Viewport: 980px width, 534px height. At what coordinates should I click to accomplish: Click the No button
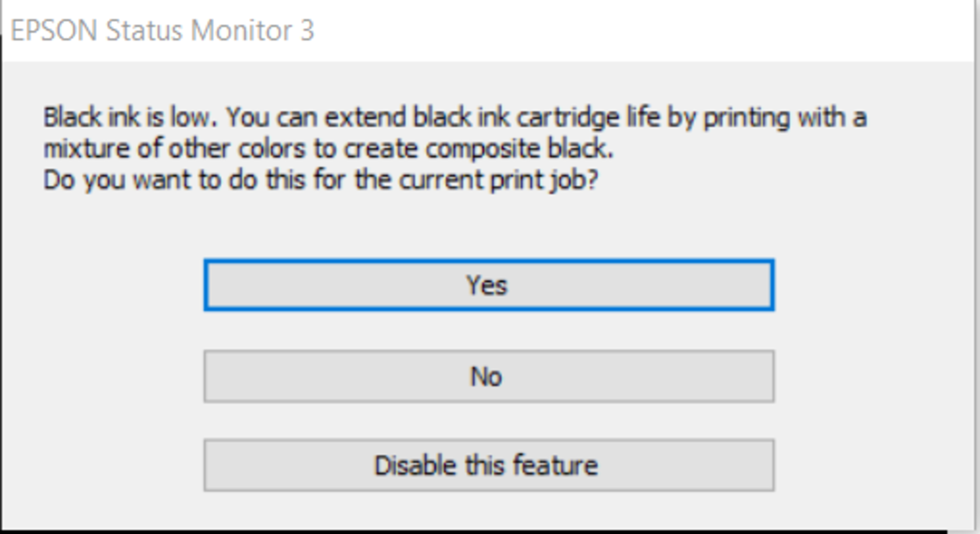(488, 376)
